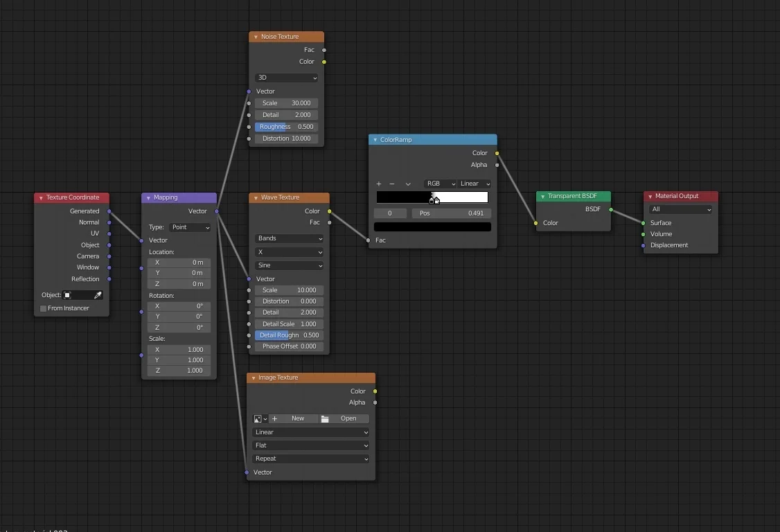The image size is (780, 532).
Task: Open the RGB color mode dropdown in ColorRamp
Action: coord(441,184)
